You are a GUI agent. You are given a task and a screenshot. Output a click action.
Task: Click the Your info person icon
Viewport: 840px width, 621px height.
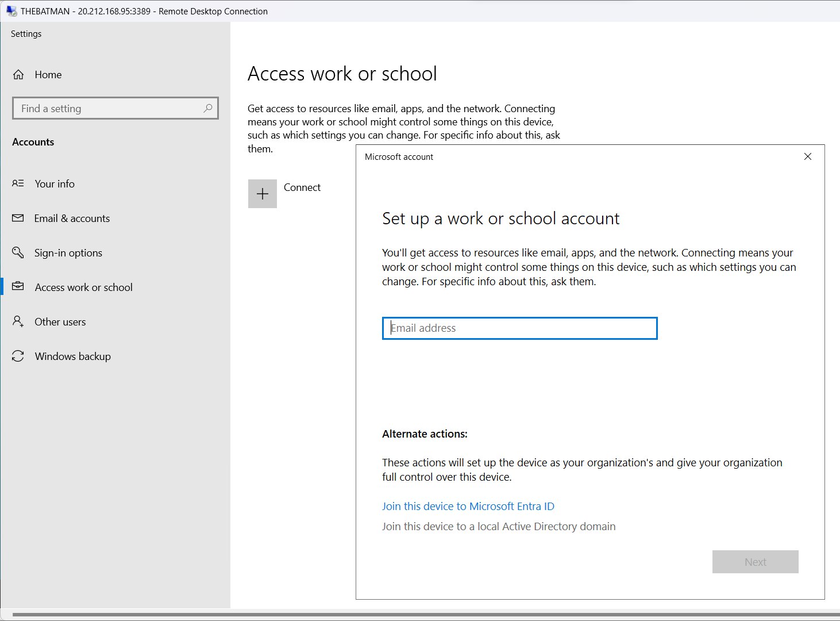pos(18,183)
